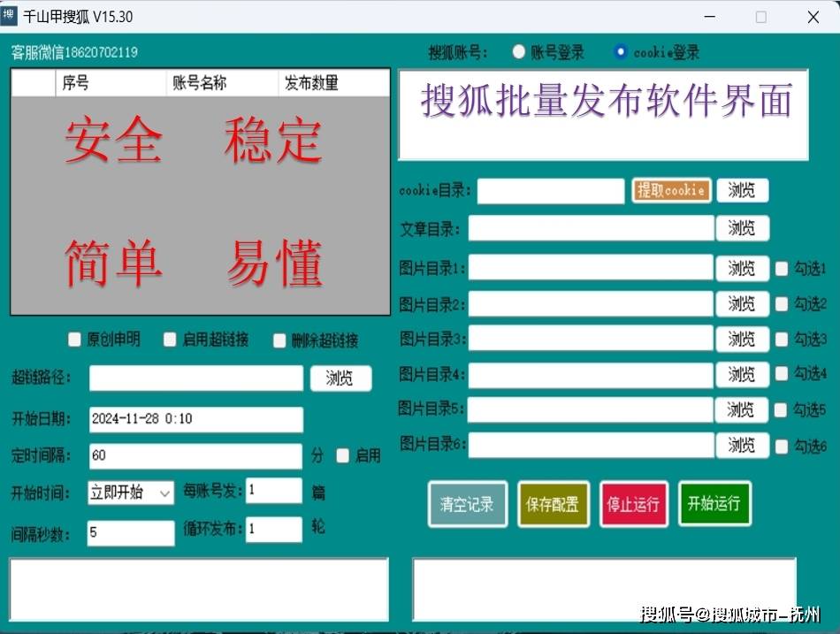This screenshot has height=634, width=840.
Task: Click the 序号 column header
Action: 111,83
